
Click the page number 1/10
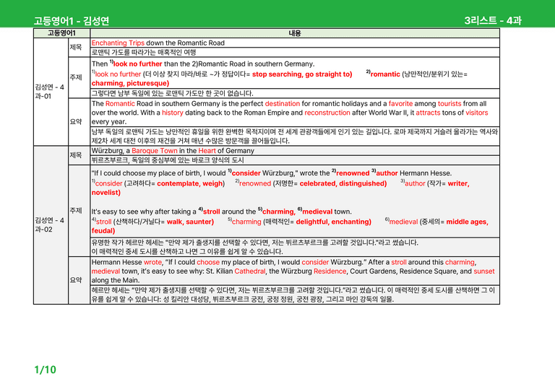[x=45, y=370]
